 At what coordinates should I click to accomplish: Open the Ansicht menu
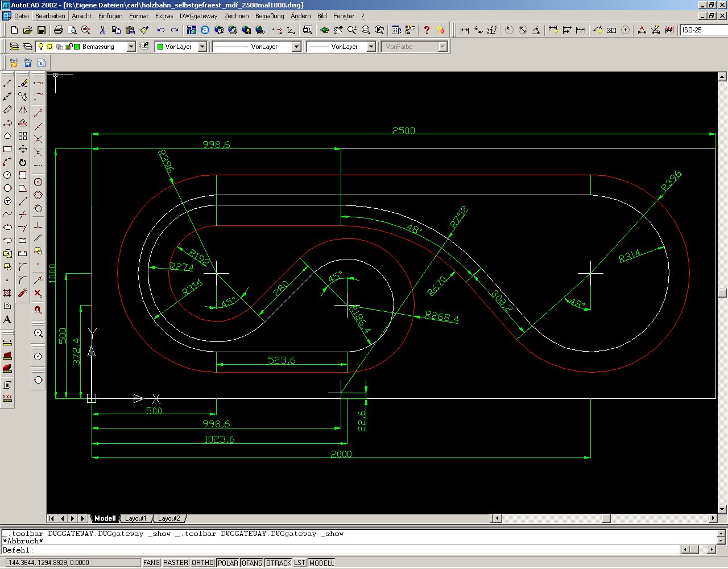tap(82, 16)
